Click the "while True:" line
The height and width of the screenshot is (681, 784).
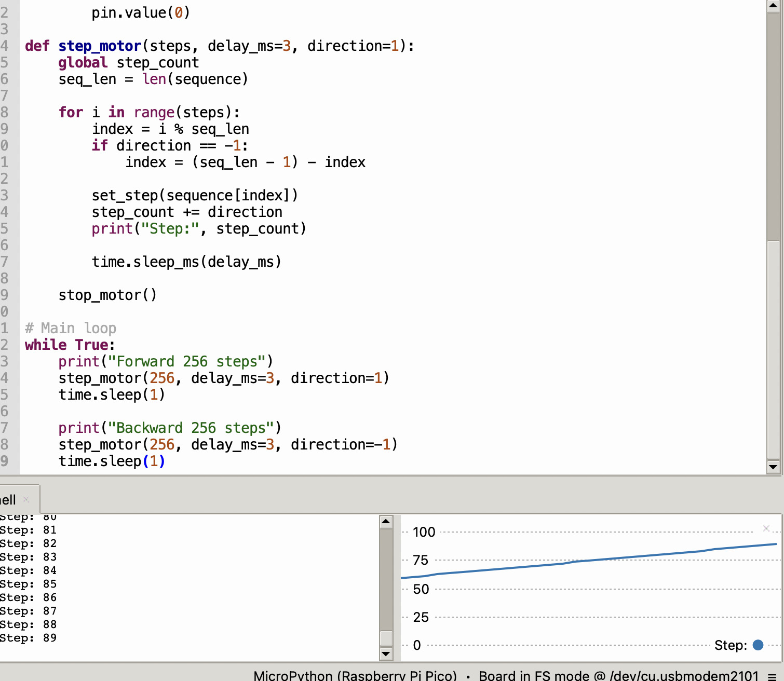70,345
